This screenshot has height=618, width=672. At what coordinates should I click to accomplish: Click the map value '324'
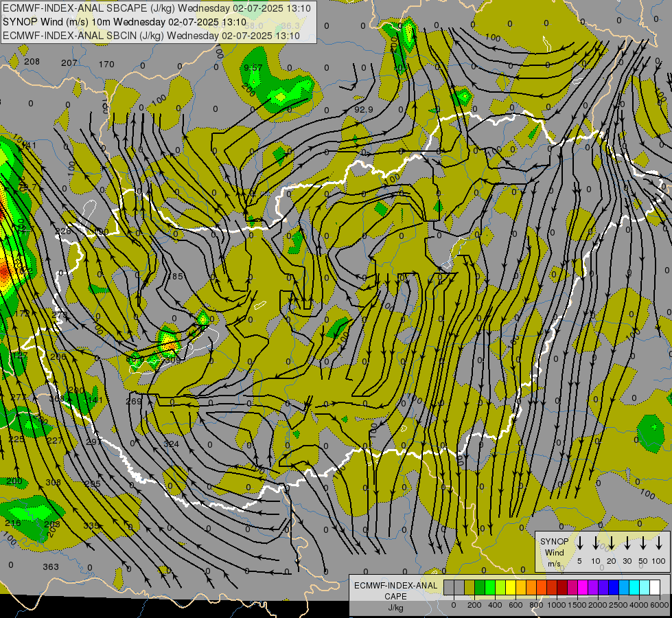pyautogui.click(x=172, y=444)
